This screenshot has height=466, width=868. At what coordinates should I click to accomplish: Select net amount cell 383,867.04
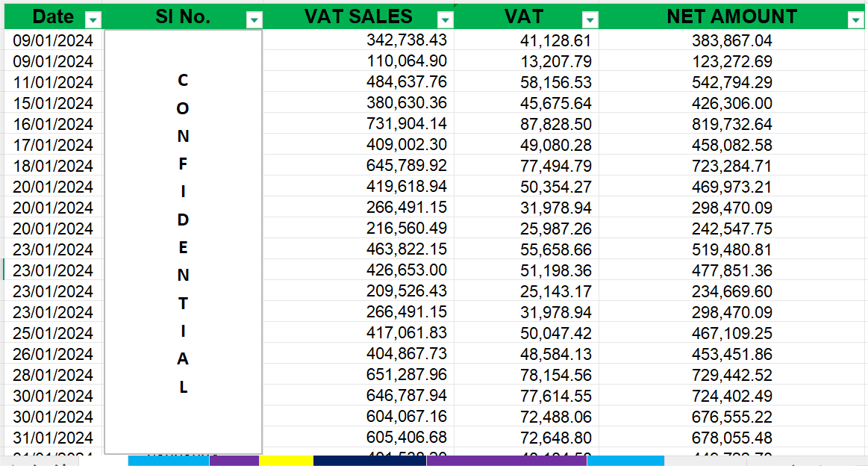click(723, 40)
